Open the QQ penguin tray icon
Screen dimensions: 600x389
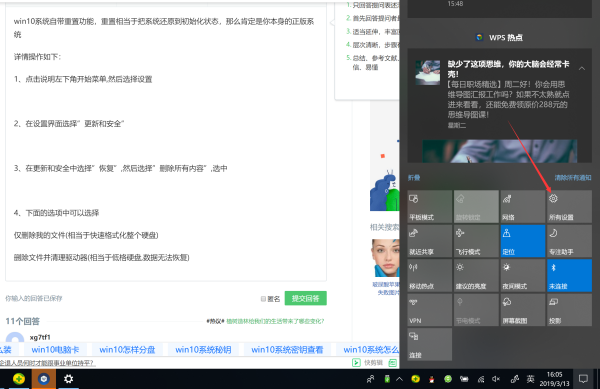click(432, 379)
